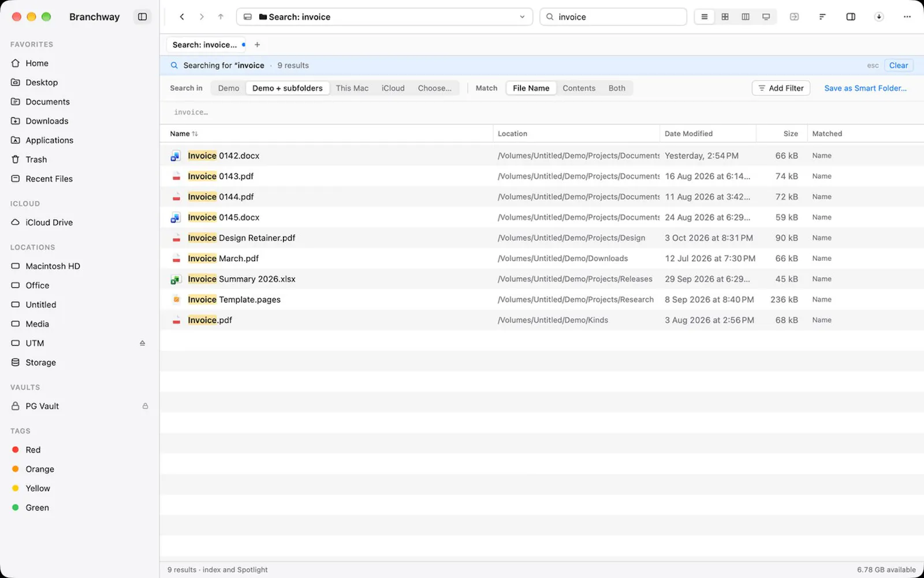Sort by the Location column header
The image size is (924, 578).
tap(576, 134)
